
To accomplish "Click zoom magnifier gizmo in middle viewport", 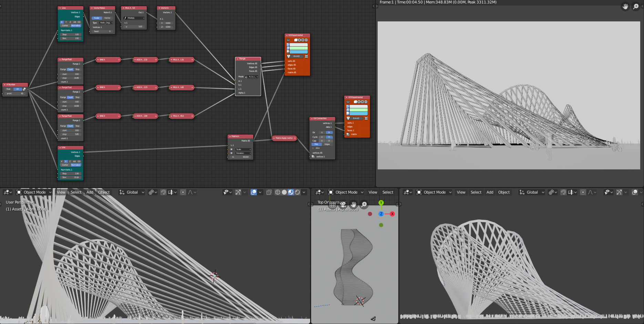I will tap(364, 204).
